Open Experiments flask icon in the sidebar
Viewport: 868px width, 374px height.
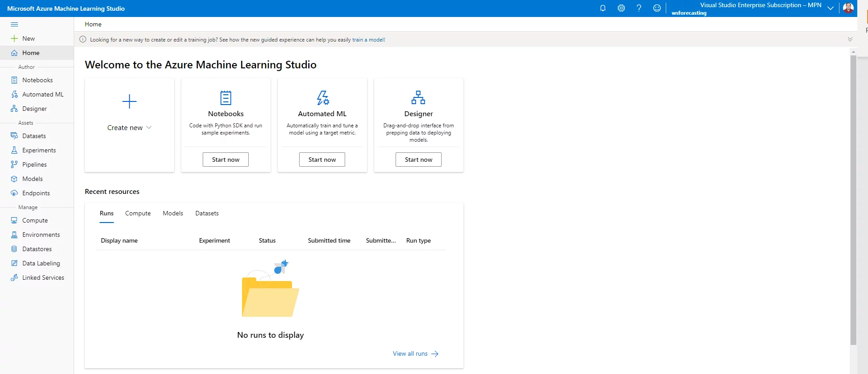pos(14,150)
